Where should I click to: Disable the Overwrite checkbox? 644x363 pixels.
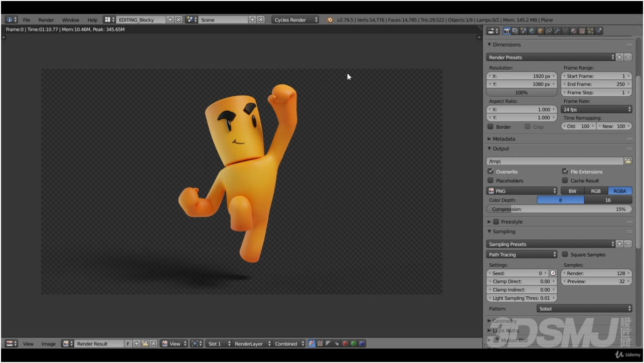pos(491,171)
